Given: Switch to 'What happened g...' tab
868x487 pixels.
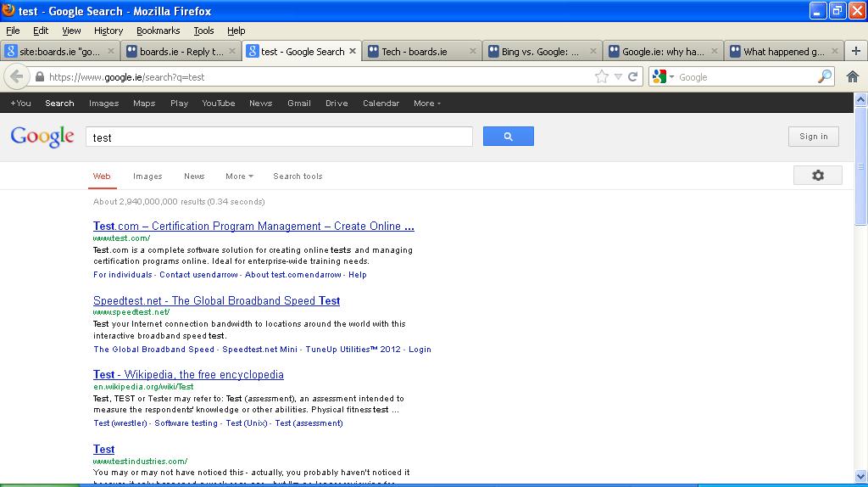Looking at the screenshot, I should tap(783, 52).
